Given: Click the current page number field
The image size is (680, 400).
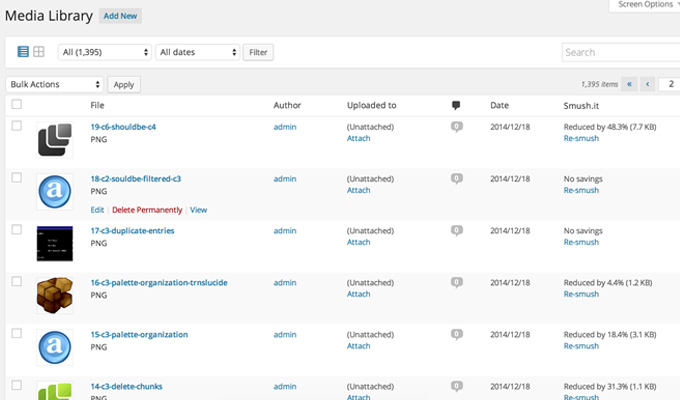Looking at the screenshot, I should click(670, 84).
